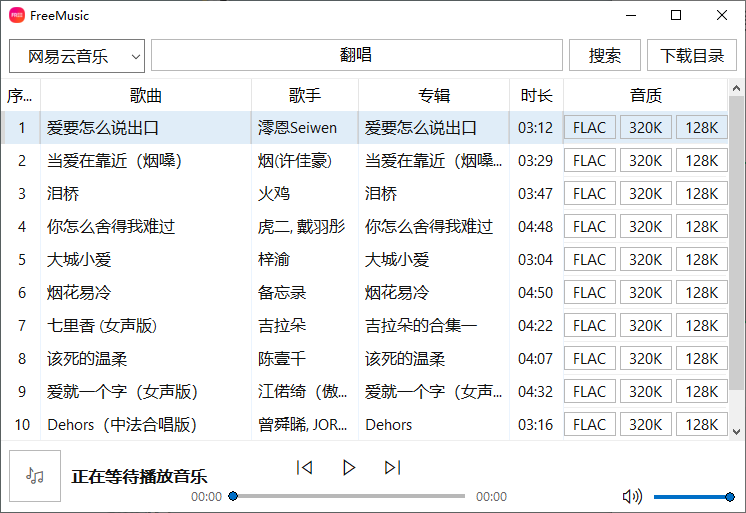
Task: Select song Dehors（中法合唱版）
Action: click(x=122, y=424)
